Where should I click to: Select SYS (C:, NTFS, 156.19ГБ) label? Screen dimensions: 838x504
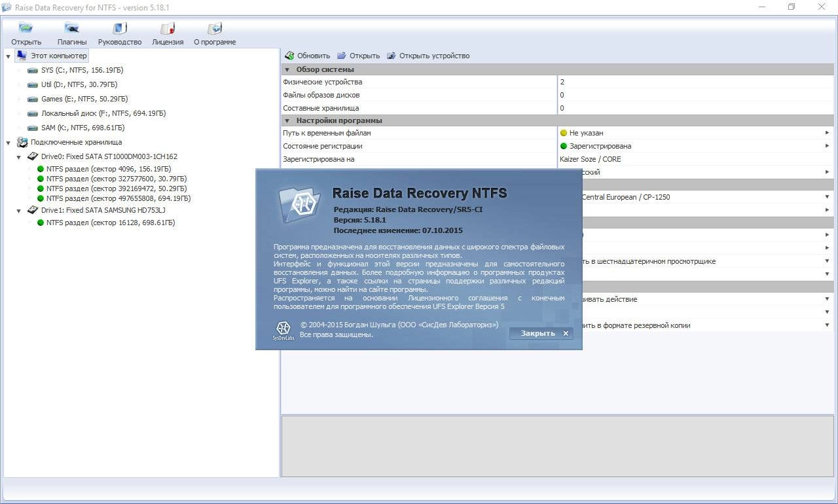(82, 70)
